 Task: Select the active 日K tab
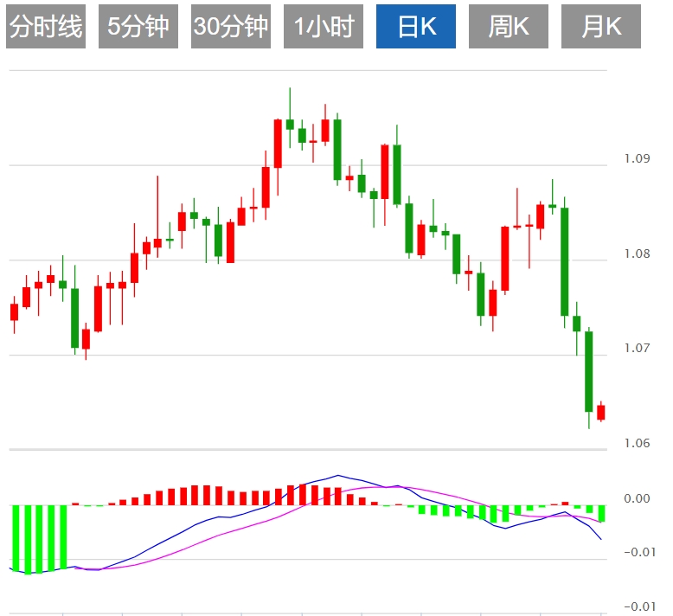click(x=416, y=27)
